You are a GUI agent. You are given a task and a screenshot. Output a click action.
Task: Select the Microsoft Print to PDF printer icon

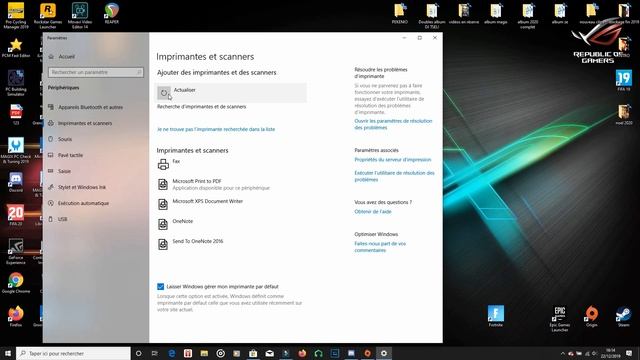(x=163, y=184)
